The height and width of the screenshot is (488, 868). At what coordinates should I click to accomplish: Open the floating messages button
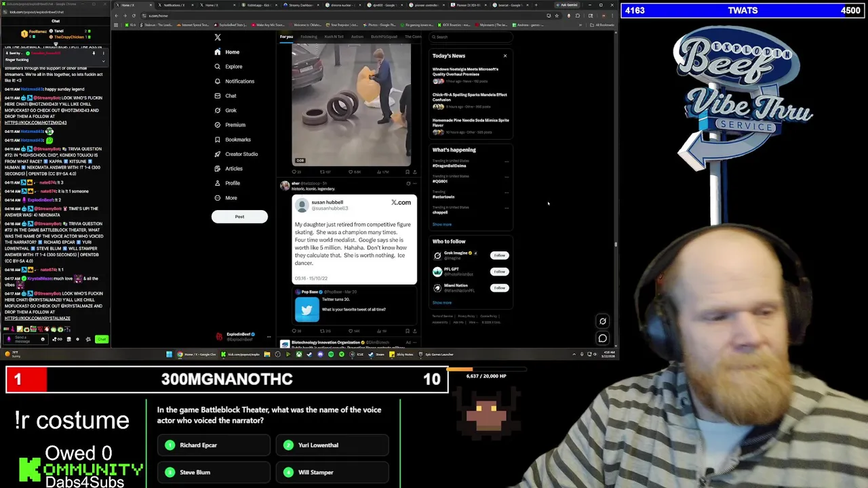tap(602, 338)
